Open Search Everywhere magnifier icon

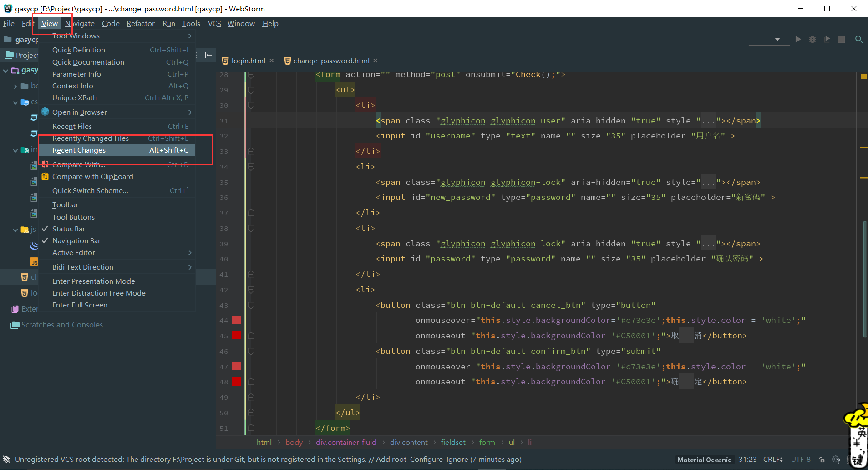point(859,40)
